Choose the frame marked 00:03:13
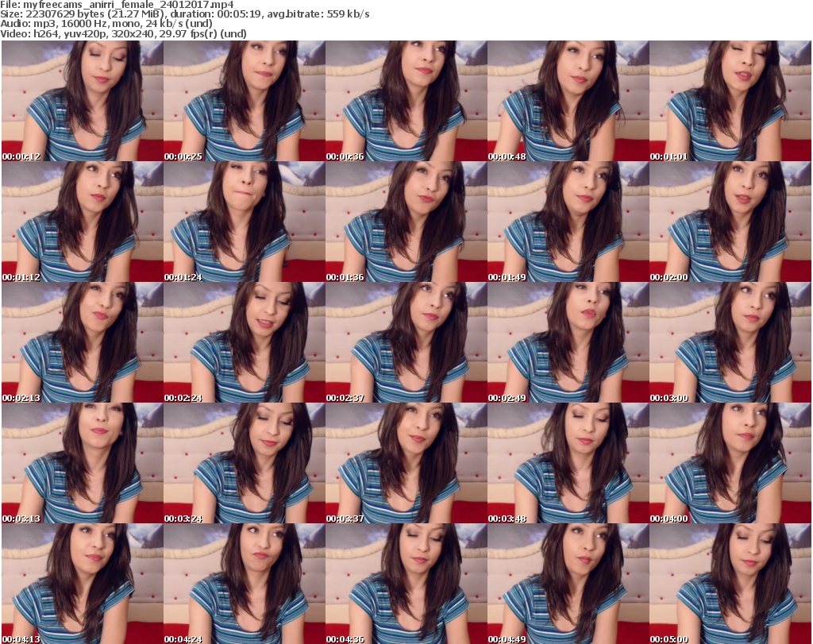The image size is (813, 644). click(83, 463)
